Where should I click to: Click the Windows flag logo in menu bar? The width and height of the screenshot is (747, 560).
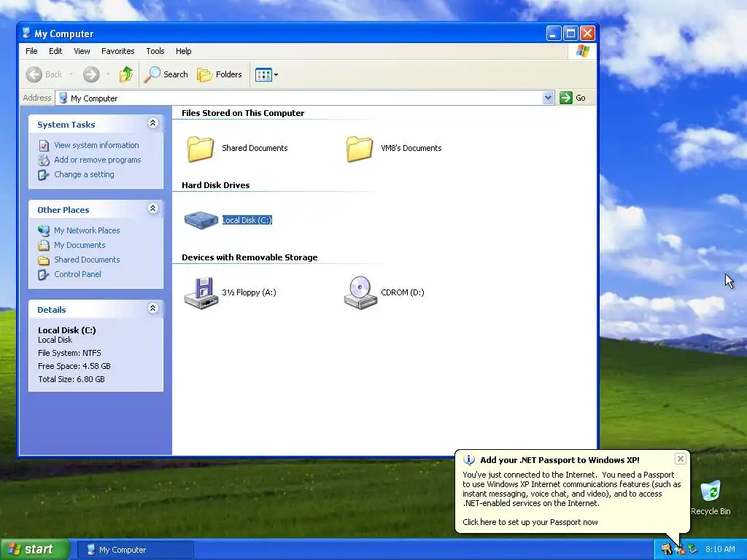pos(582,51)
